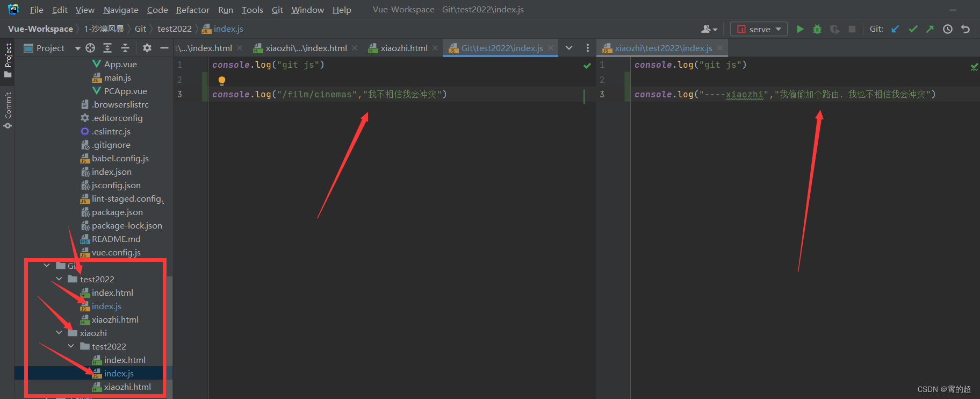Open the Tools menu
This screenshot has width=980, height=399.
coord(252,10)
